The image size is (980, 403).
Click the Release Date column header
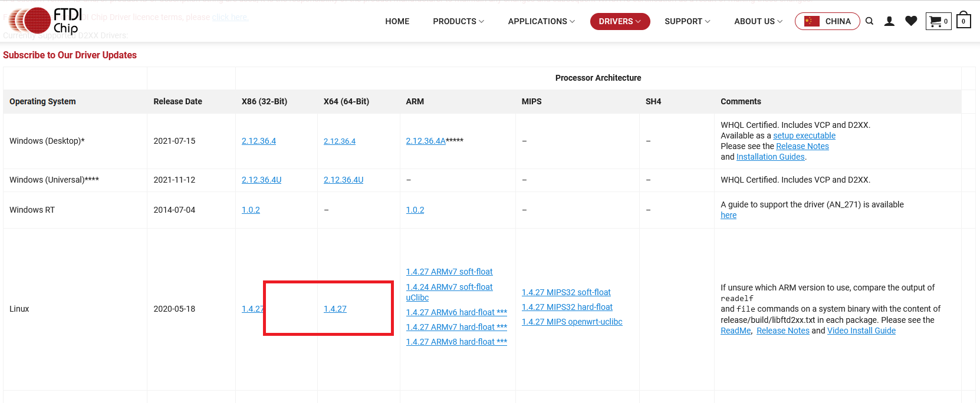point(177,101)
